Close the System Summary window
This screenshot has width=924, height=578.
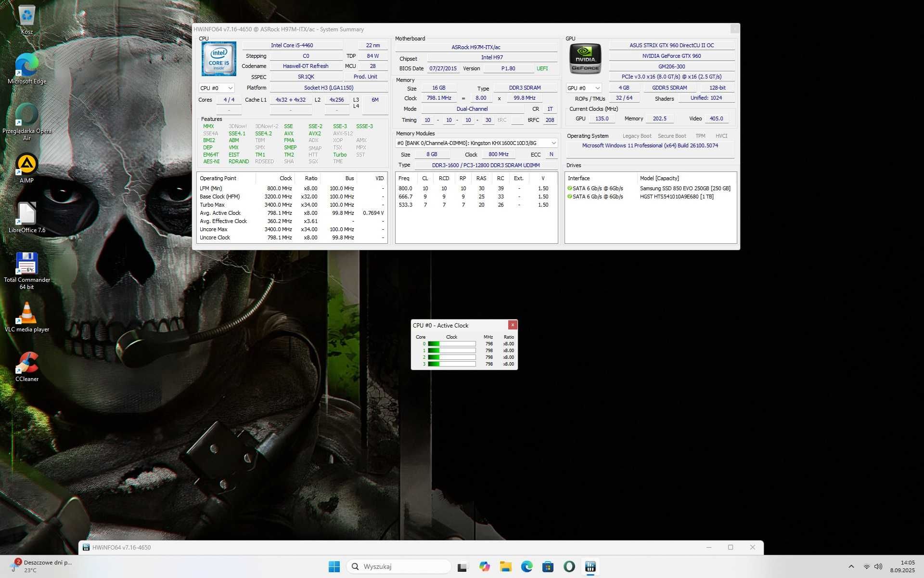click(735, 29)
